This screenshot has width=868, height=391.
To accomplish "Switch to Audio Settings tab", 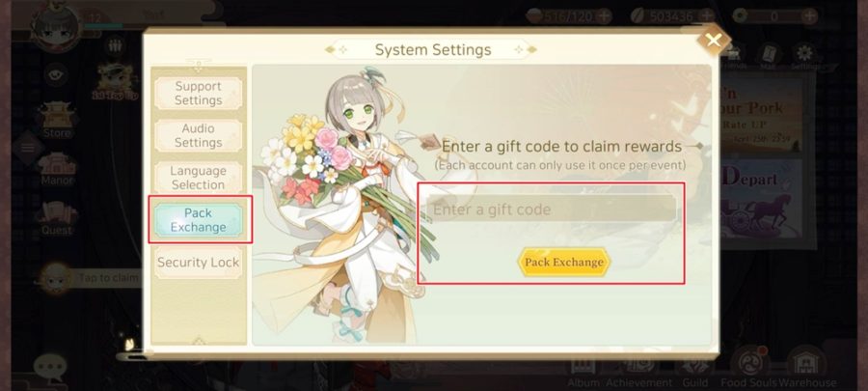I will (198, 135).
